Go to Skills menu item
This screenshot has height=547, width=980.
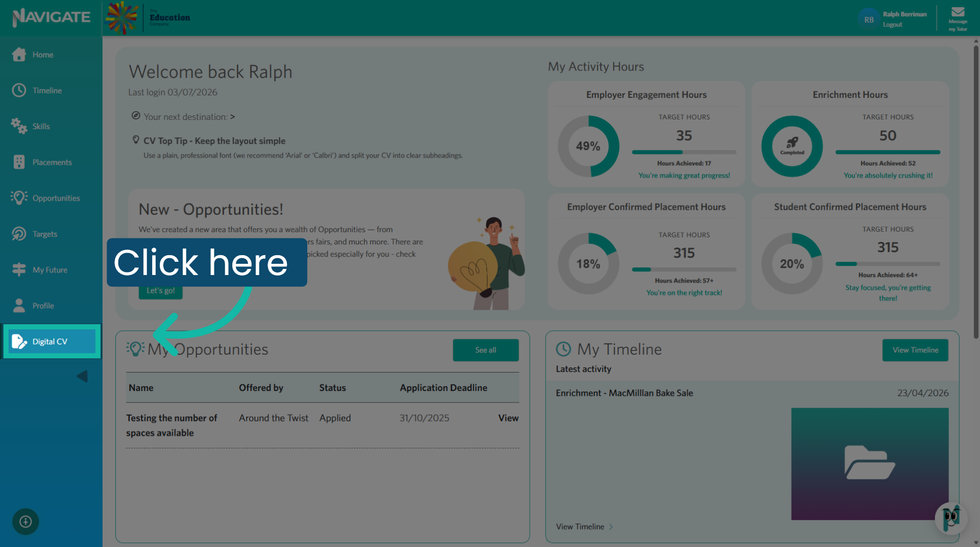tap(41, 126)
